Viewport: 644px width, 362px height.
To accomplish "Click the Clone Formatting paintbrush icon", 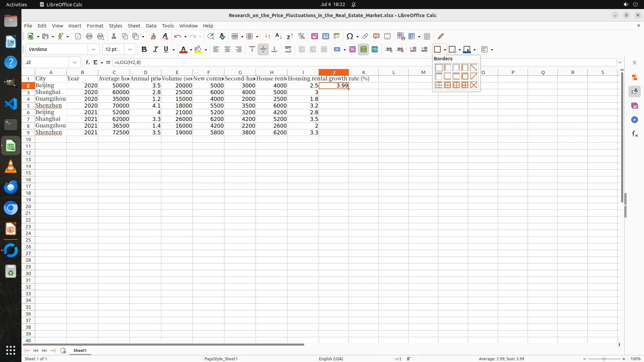I will [x=153, y=36].
